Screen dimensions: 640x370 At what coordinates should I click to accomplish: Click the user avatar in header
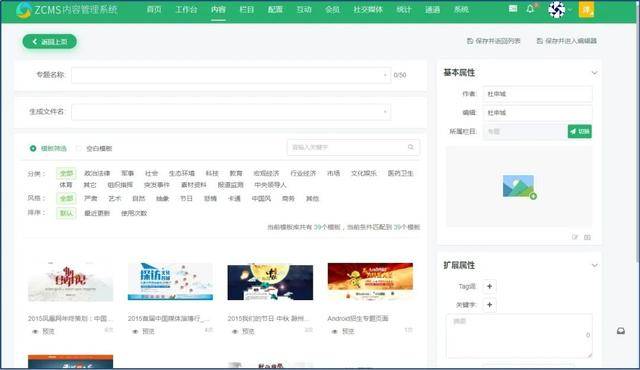pyautogui.click(x=556, y=9)
